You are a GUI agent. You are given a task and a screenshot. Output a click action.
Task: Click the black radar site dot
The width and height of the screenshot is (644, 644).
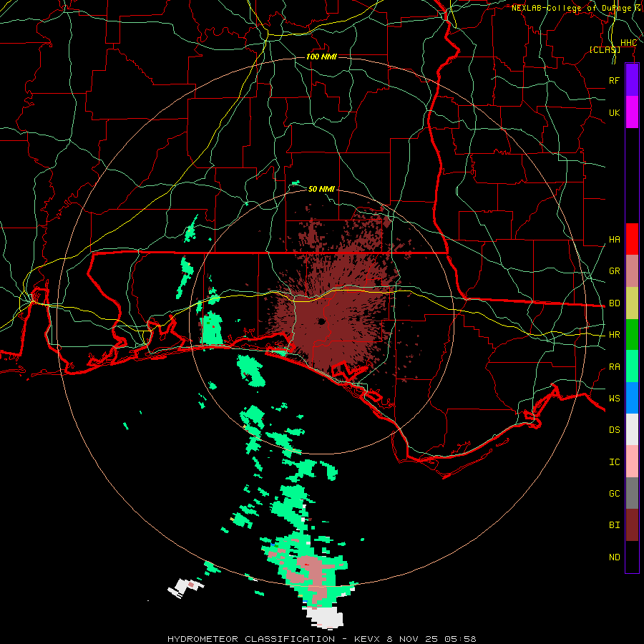[x=321, y=321]
